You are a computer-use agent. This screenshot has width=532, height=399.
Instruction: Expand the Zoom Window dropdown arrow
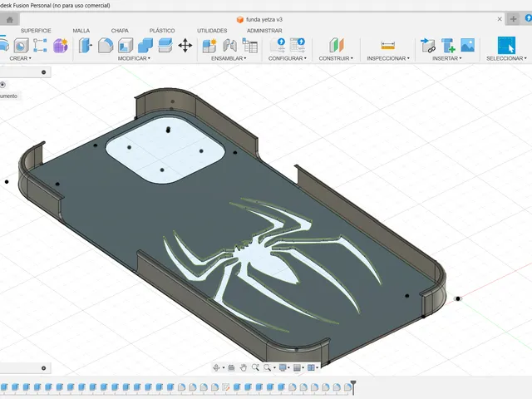(274, 367)
